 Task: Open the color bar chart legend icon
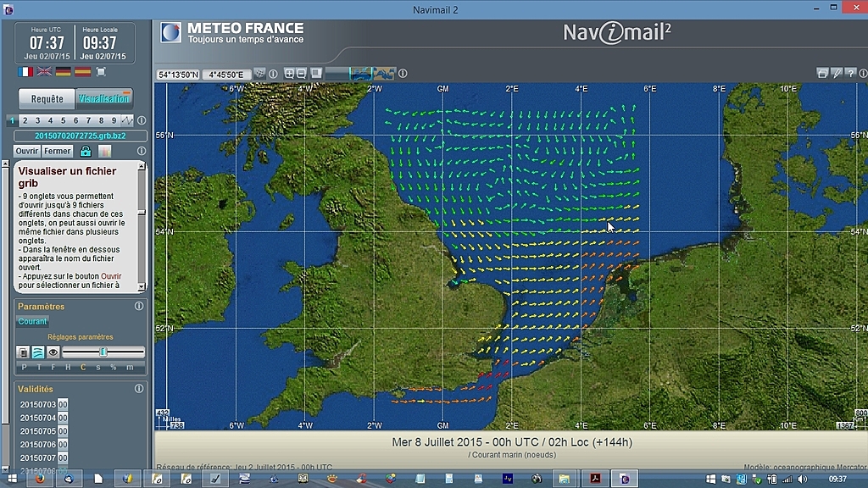tap(105, 152)
